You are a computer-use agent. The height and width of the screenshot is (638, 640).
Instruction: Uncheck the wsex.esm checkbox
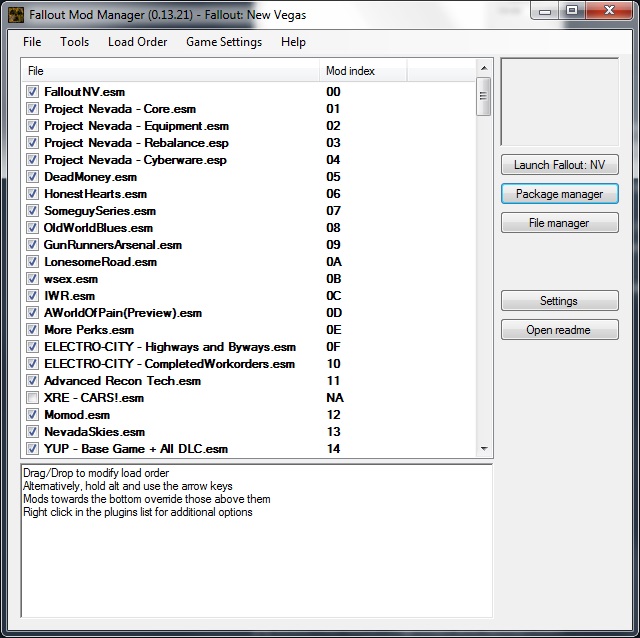32,279
